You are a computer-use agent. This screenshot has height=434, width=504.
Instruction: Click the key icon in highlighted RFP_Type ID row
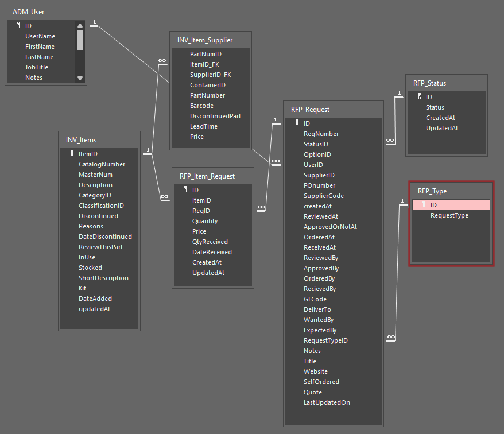[424, 205]
